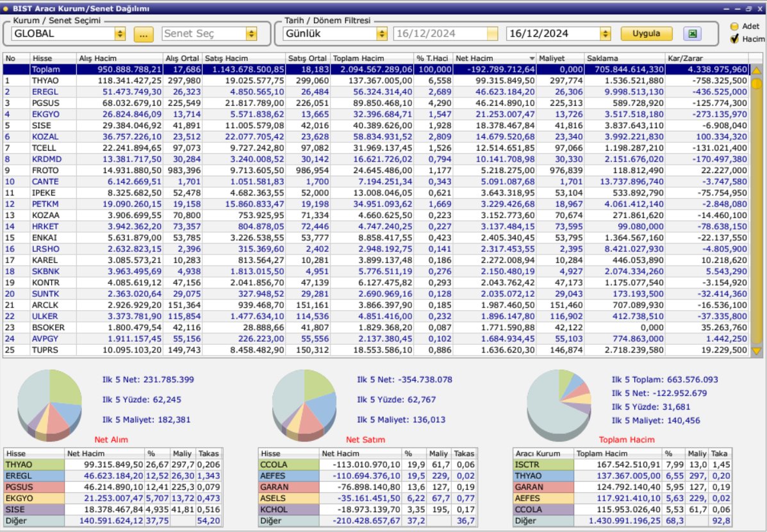Click Diğer row in Toplam Hacim table

(x=623, y=521)
